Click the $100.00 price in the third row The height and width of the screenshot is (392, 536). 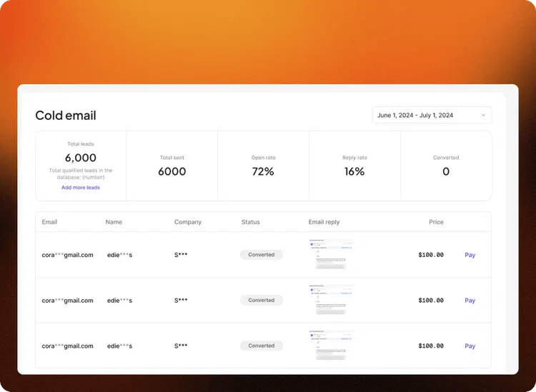point(431,346)
